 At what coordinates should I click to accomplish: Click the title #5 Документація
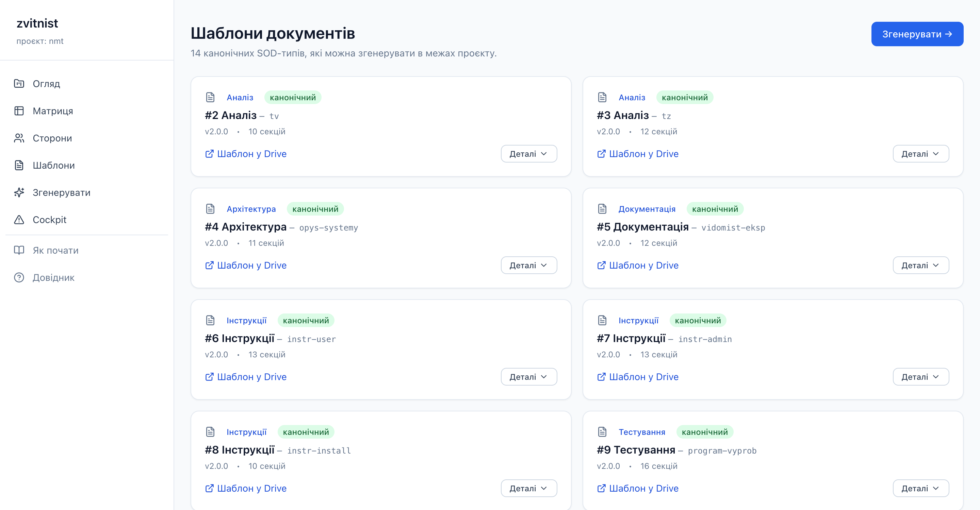point(642,227)
